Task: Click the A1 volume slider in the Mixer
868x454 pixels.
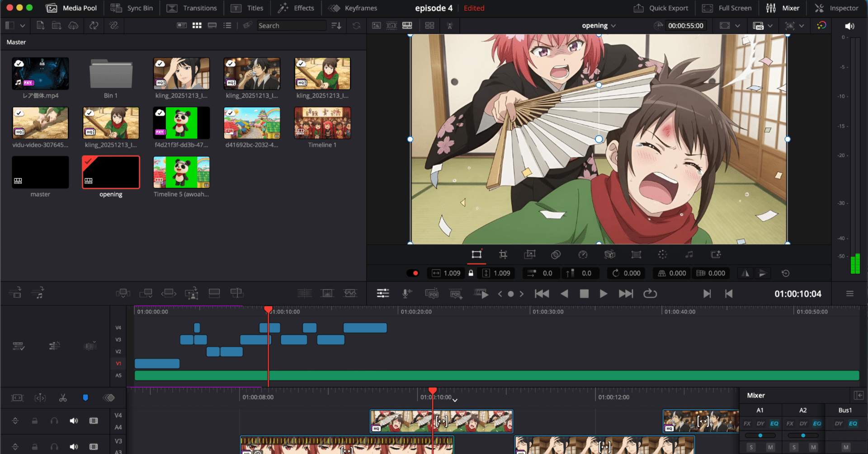Action: coord(760,435)
